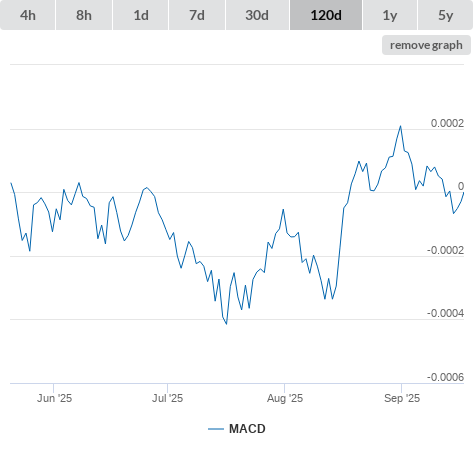Screen dimensions: 474x455
Task: Switch chart to 30d view
Action: pos(257,15)
